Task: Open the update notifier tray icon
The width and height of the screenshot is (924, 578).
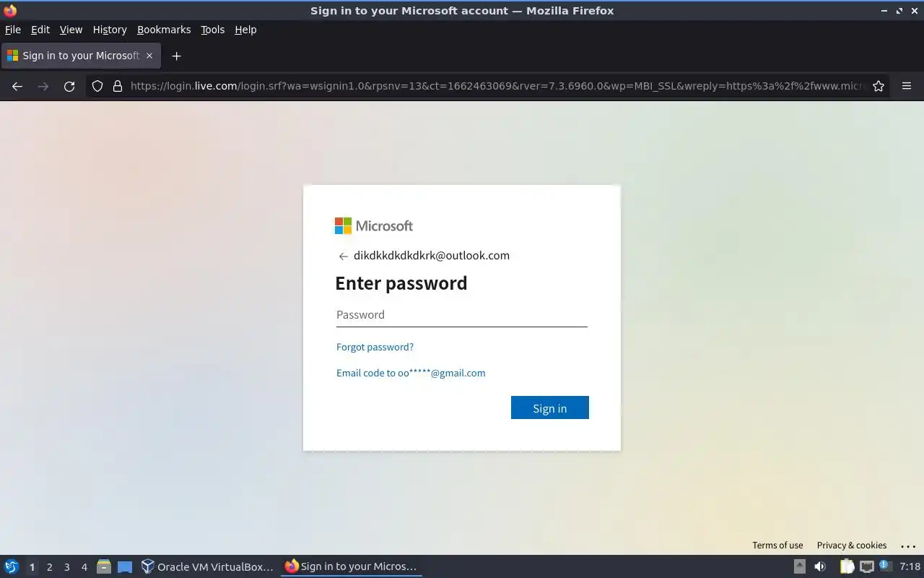Action: tap(886, 566)
